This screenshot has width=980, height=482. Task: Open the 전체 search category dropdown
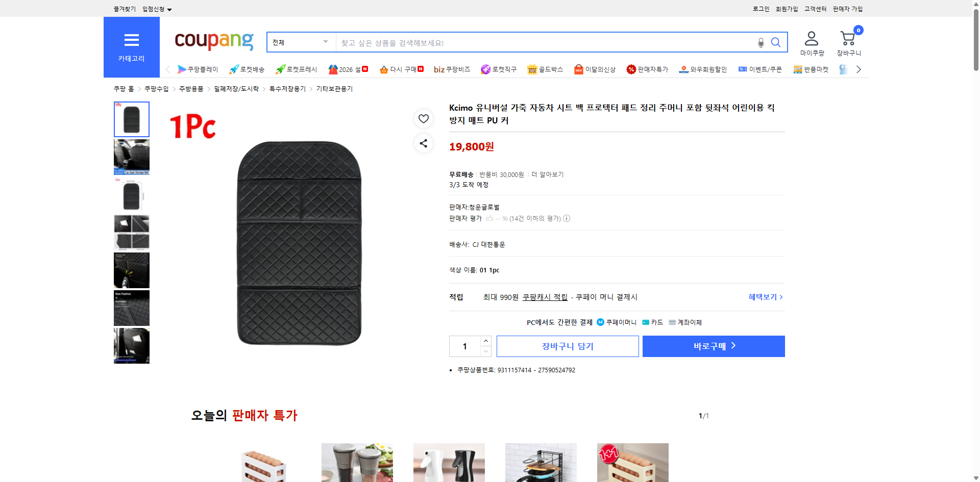pyautogui.click(x=301, y=42)
